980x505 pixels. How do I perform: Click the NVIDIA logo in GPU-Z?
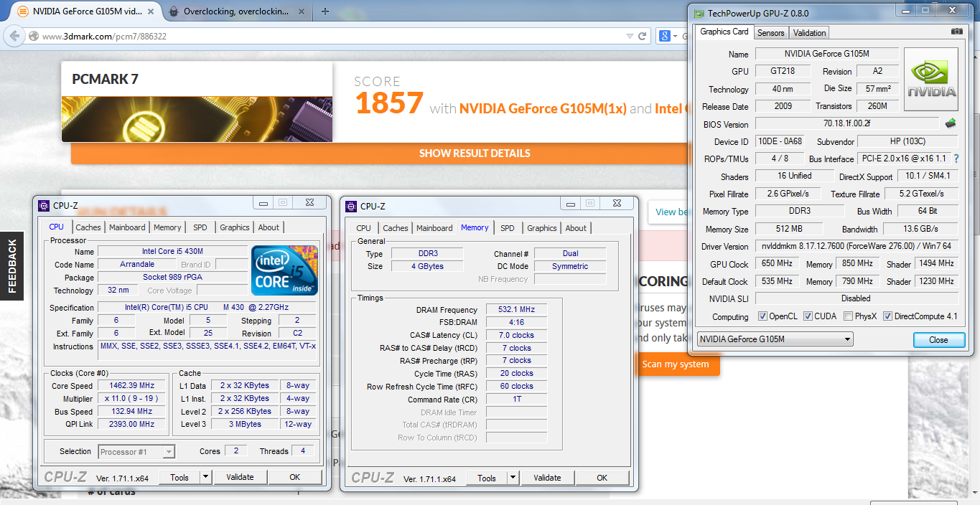[x=931, y=80]
